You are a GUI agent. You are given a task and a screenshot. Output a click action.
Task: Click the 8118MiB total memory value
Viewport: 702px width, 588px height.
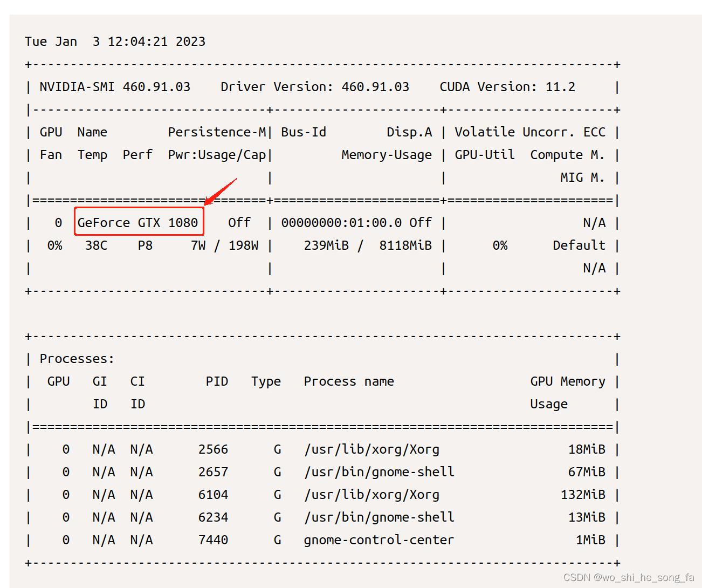[x=405, y=245]
